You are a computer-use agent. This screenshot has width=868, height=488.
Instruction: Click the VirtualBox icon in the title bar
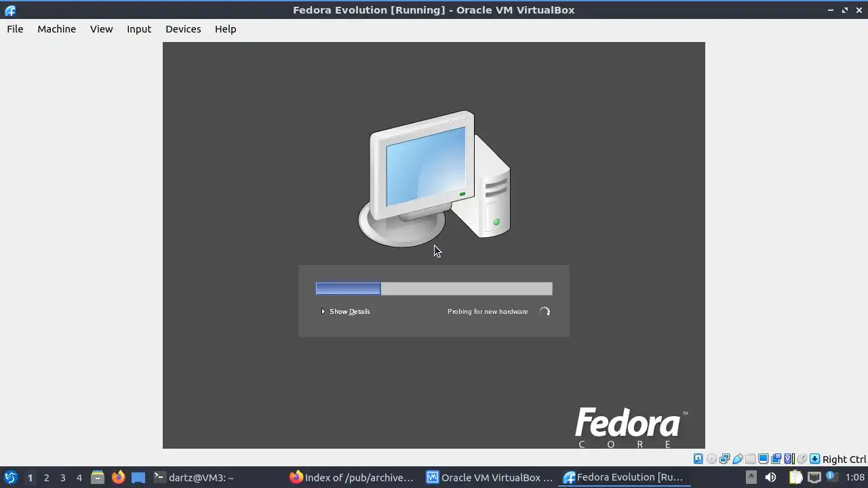coord(10,10)
